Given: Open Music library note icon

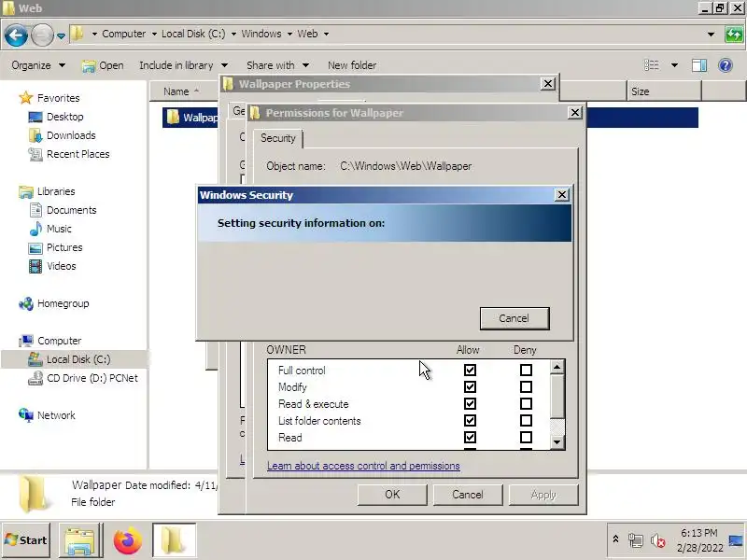Looking at the screenshot, I should pos(35,229).
